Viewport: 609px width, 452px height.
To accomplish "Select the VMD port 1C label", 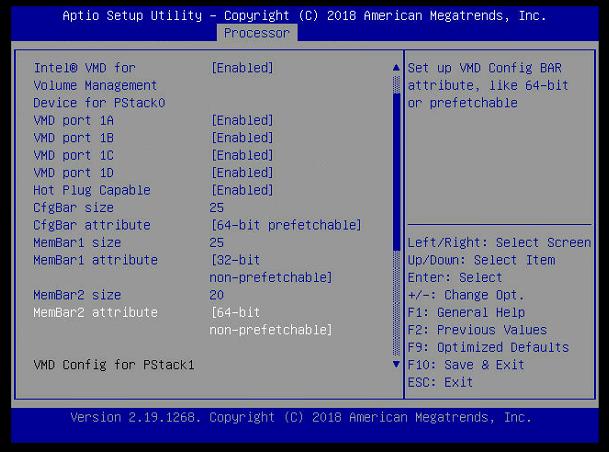I will point(74,155).
